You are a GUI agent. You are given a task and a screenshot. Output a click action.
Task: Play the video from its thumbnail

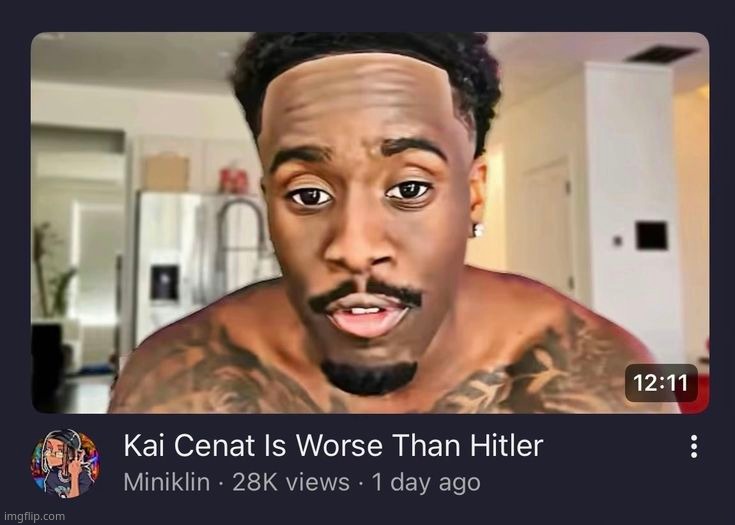click(x=370, y=223)
